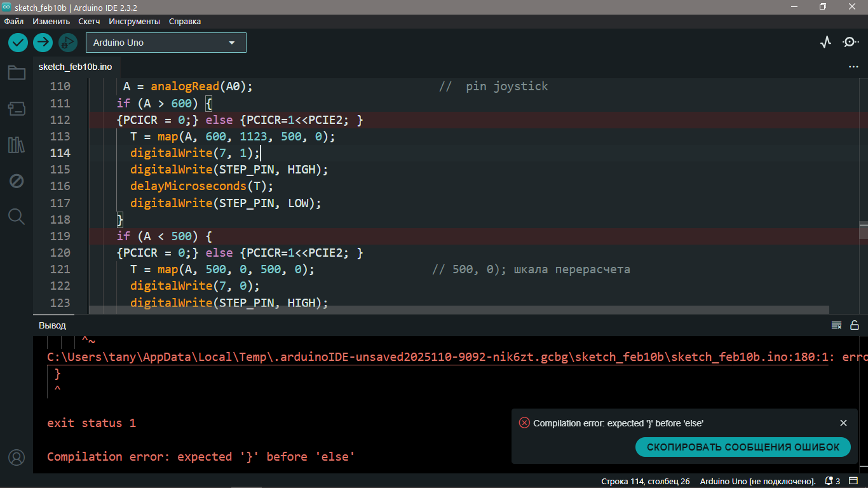The image size is (868, 488).
Task: Open the editor tab three-dots menu
Action: pyautogui.click(x=853, y=67)
